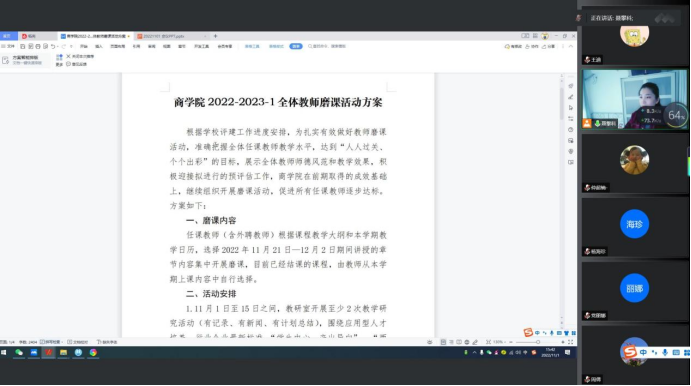
Task: Toggle the 拼写检查 spell check in status bar
Action: [50, 342]
